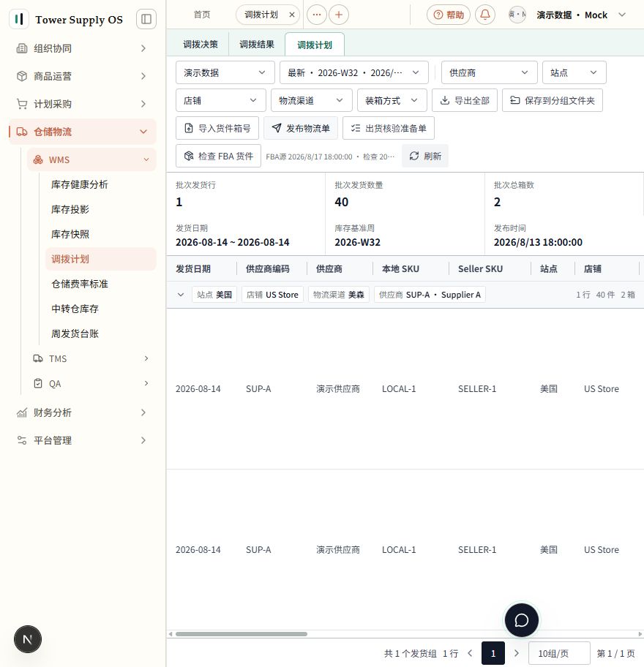The image size is (644, 667).
Task: Click the plus button to add tab
Action: point(339,15)
